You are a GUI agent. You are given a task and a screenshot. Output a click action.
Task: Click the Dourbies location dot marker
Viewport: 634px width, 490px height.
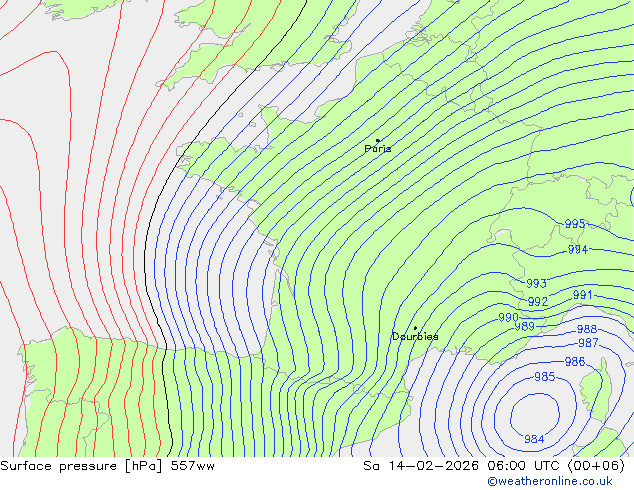(x=415, y=328)
